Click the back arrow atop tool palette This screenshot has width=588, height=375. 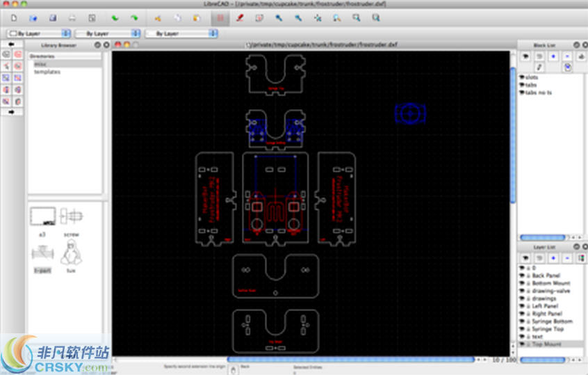pyautogui.click(x=11, y=45)
